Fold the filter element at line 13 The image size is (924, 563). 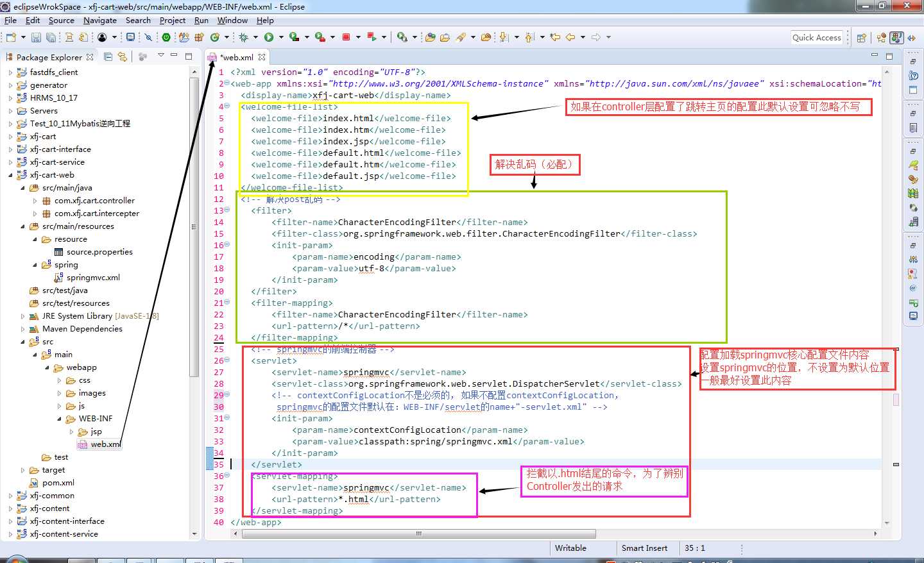tap(227, 210)
